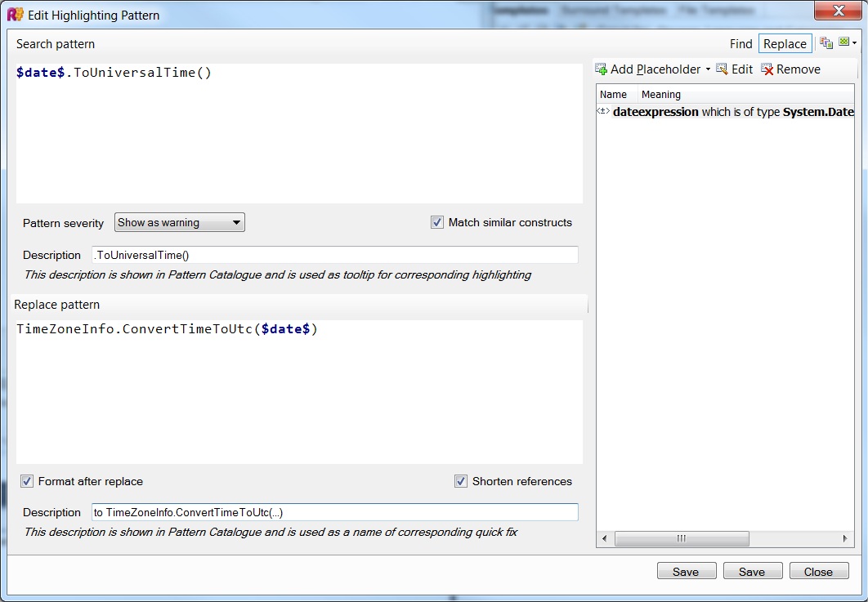Click the placeholder list scroll right arrow

pos(845,538)
